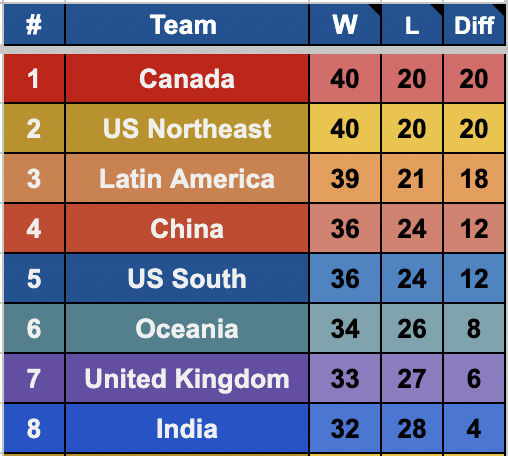Select US Northeast's yellow Diff cell
This screenshot has width=508, height=456.
[x=474, y=128]
